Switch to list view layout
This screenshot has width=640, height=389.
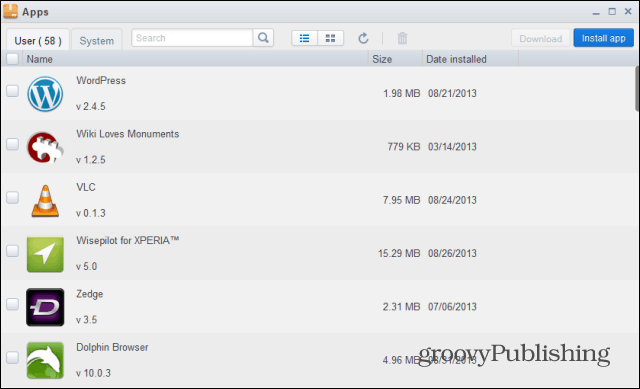pyautogui.click(x=304, y=38)
